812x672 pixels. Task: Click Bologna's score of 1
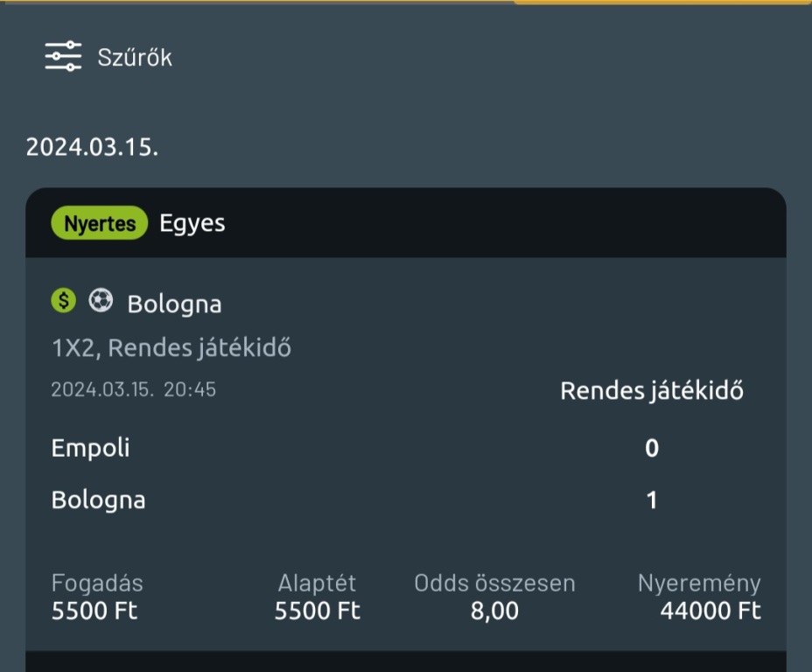pos(651,500)
